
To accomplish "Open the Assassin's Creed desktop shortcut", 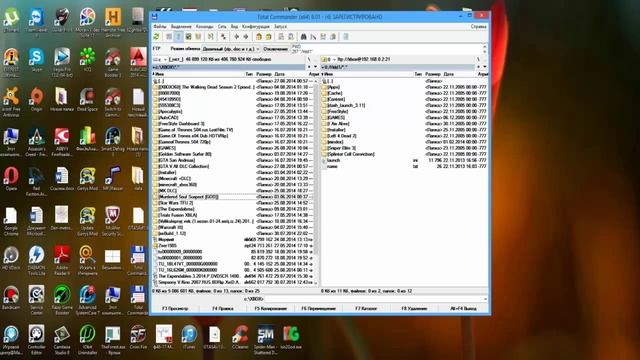I will 36,141.
